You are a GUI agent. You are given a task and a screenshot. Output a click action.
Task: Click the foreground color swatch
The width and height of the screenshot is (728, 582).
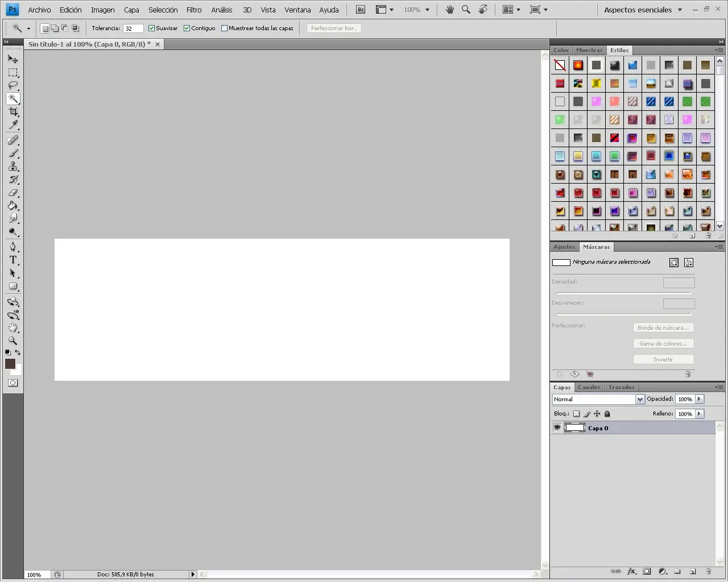pyautogui.click(x=10, y=364)
